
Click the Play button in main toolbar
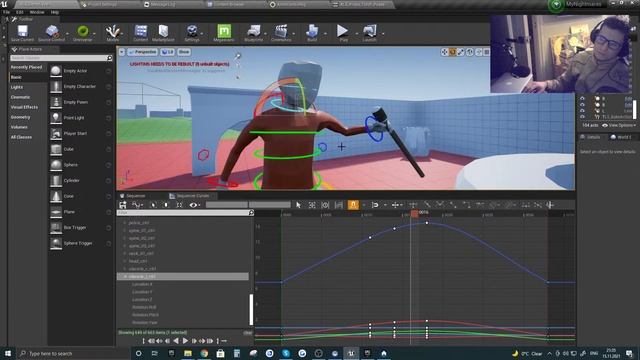(342, 31)
